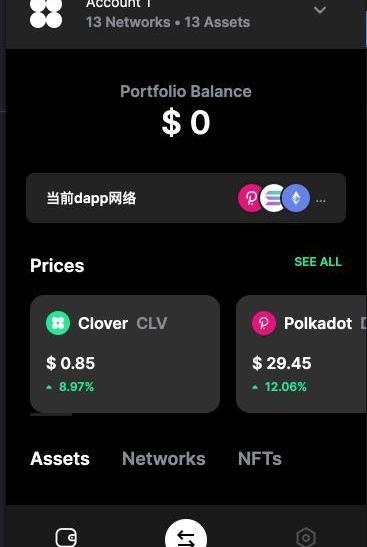This screenshot has height=547, width=367.
Task: Open the Polkadot price card
Action: tap(301, 354)
